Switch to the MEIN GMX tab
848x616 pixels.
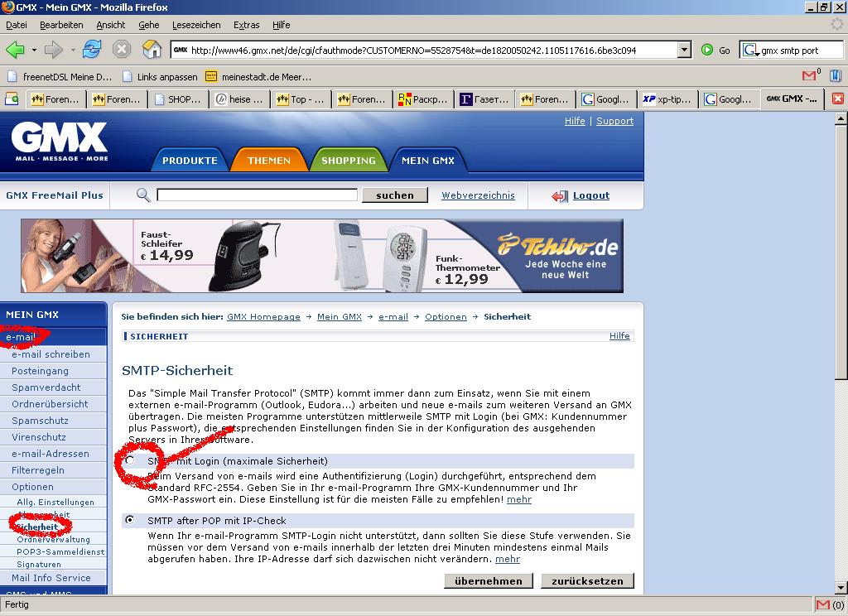(428, 160)
